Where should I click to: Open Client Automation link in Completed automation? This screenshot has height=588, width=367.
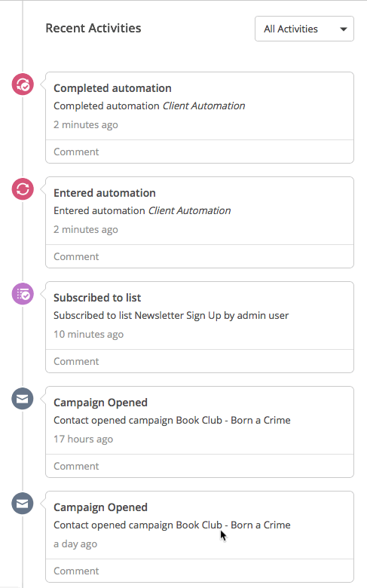click(x=203, y=106)
